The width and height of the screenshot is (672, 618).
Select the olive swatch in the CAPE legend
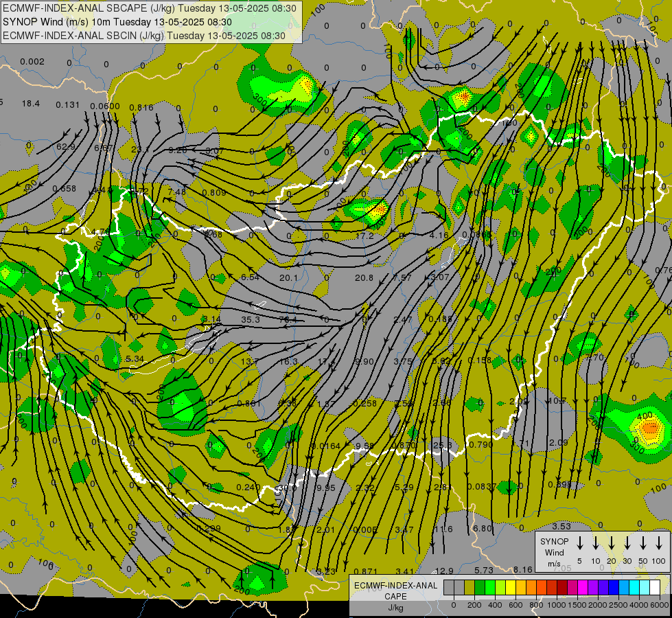point(470,588)
